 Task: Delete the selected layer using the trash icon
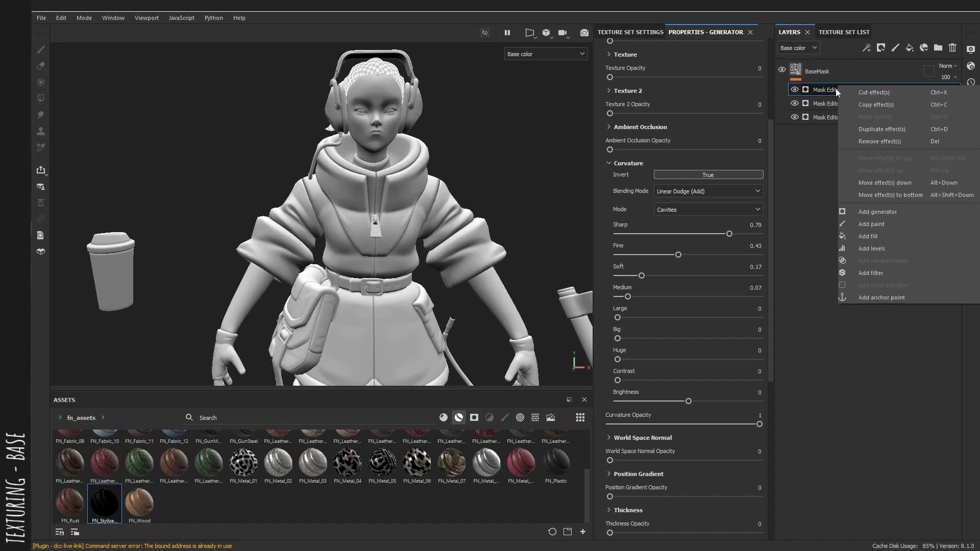pos(952,47)
